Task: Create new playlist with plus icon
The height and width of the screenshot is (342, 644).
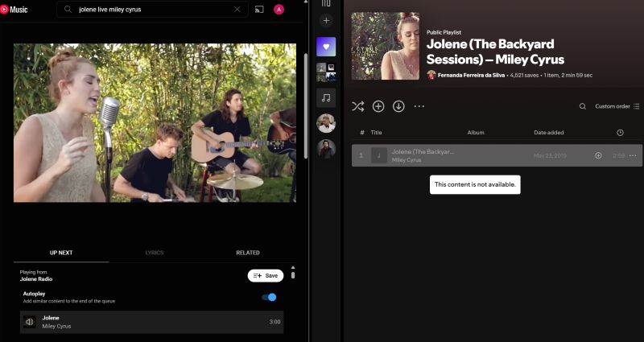Action: (326, 21)
